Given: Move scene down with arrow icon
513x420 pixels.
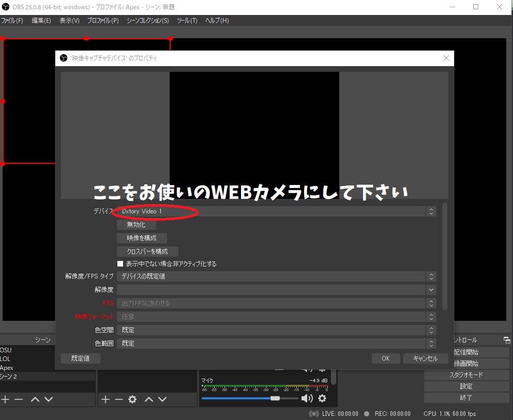Looking at the screenshot, I should [x=49, y=399].
